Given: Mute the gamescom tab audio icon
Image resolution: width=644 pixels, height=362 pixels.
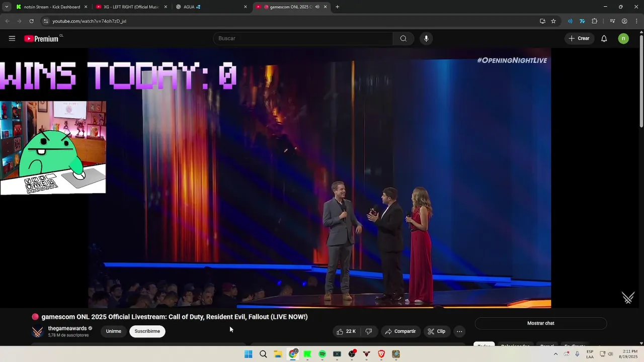Looking at the screenshot, I should tap(317, 7).
